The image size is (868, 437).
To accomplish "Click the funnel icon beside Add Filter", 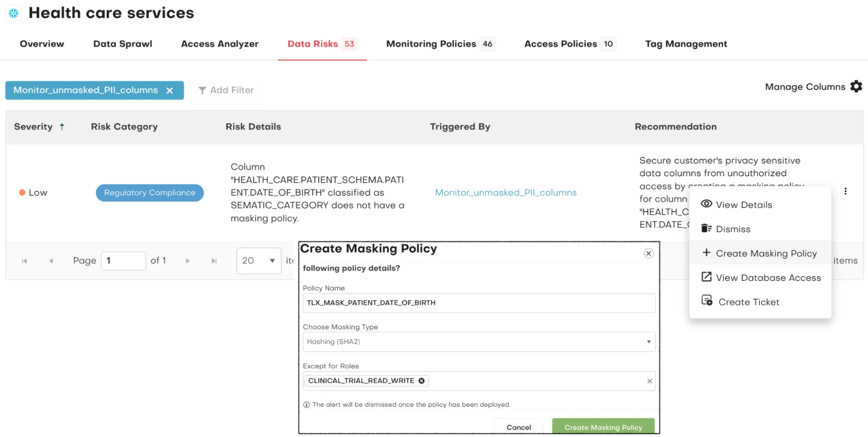I will (202, 90).
